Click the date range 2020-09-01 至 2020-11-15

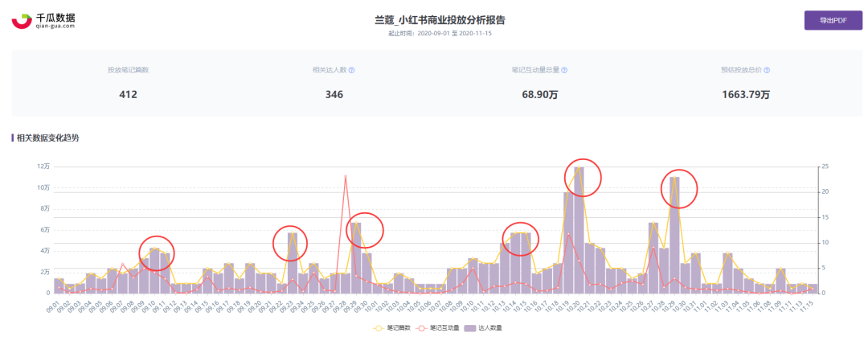pyautogui.click(x=452, y=33)
